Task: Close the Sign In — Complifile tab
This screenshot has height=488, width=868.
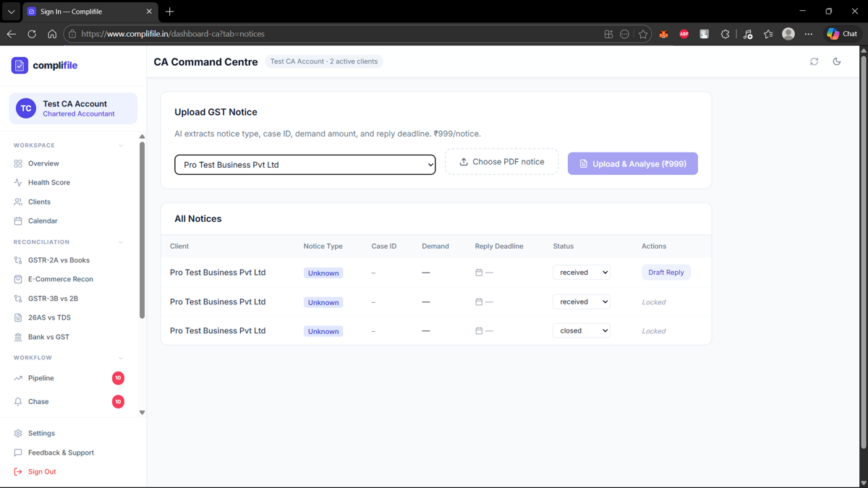Action: point(149,12)
